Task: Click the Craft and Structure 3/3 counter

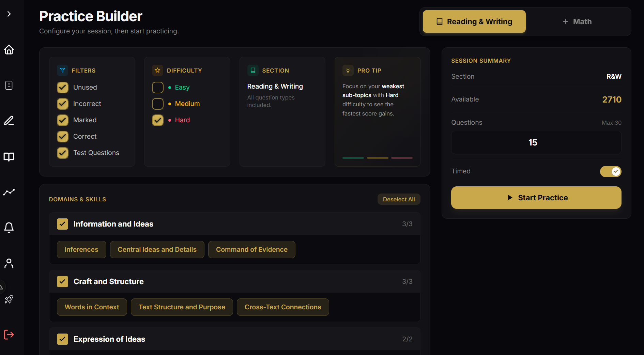Action: [407, 281]
